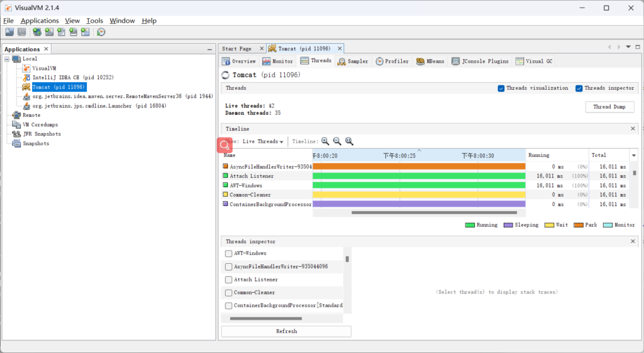Check the Common-Cleaner inspector checkbox

coord(229,293)
